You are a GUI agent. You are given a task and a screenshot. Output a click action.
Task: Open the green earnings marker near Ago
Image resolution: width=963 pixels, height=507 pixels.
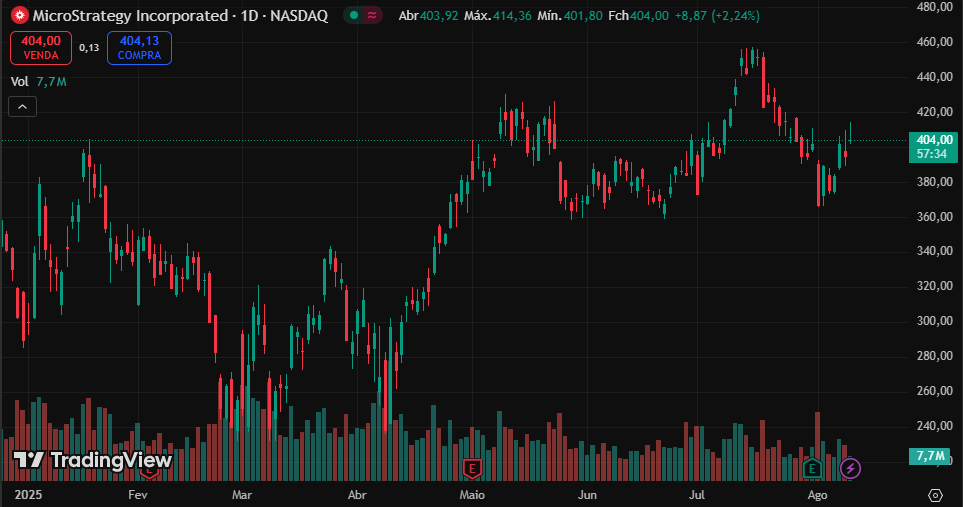(812, 469)
